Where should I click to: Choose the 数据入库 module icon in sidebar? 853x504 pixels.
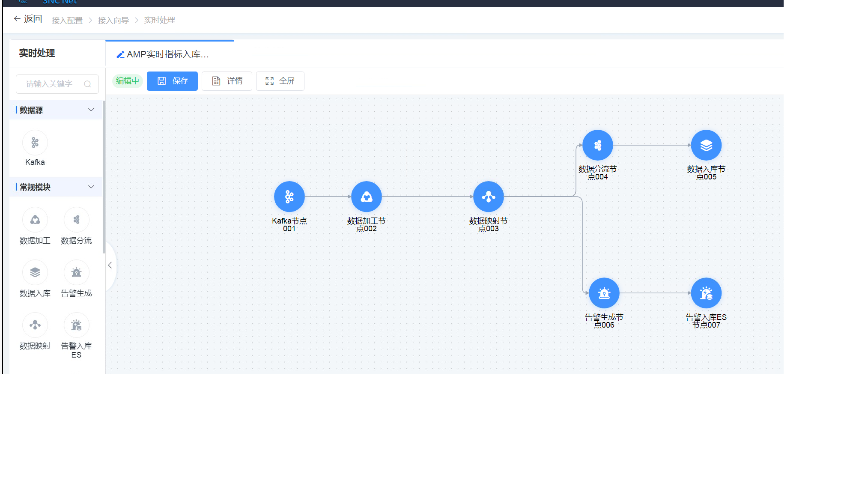click(x=35, y=272)
